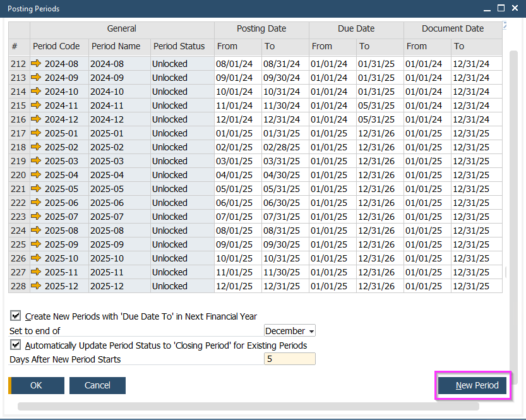This screenshot has width=526, height=420.
Task: Select the orange arrow for period 2025-03
Action: [35, 161]
